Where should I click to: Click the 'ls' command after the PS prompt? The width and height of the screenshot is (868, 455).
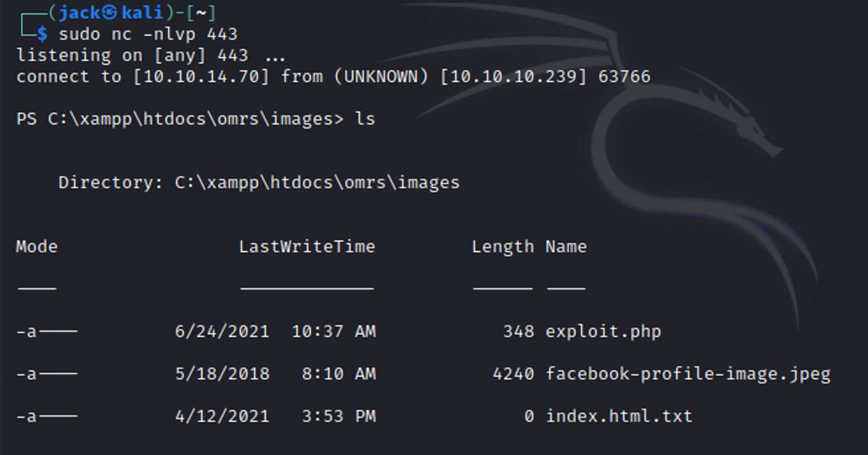click(x=365, y=119)
